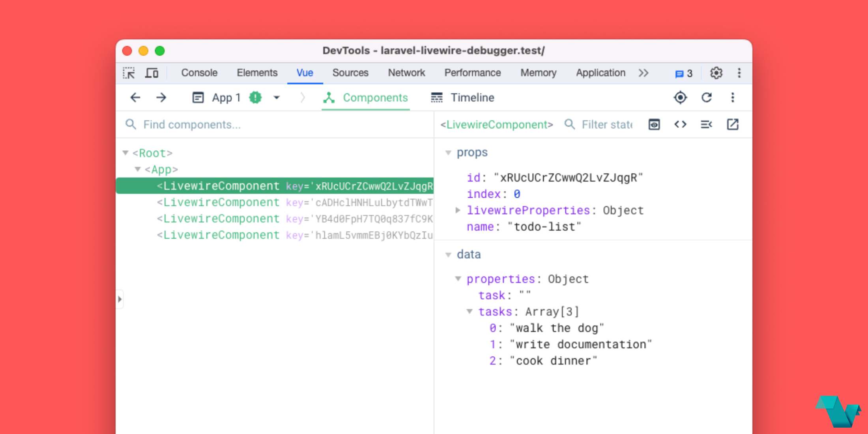Screen dimensions: 868x434
Task: Open the App 1 selector dropdown
Action: [x=277, y=97]
